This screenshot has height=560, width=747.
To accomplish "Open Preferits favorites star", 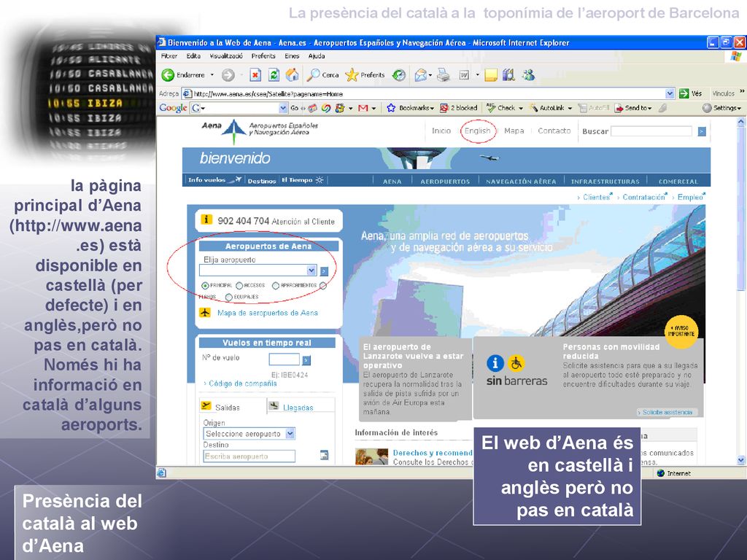I will (365, 75).
